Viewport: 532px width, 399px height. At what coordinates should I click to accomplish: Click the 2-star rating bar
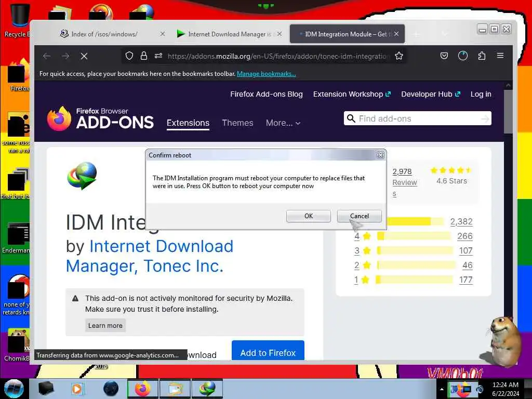pyautogui.click(x=416, y=265)
